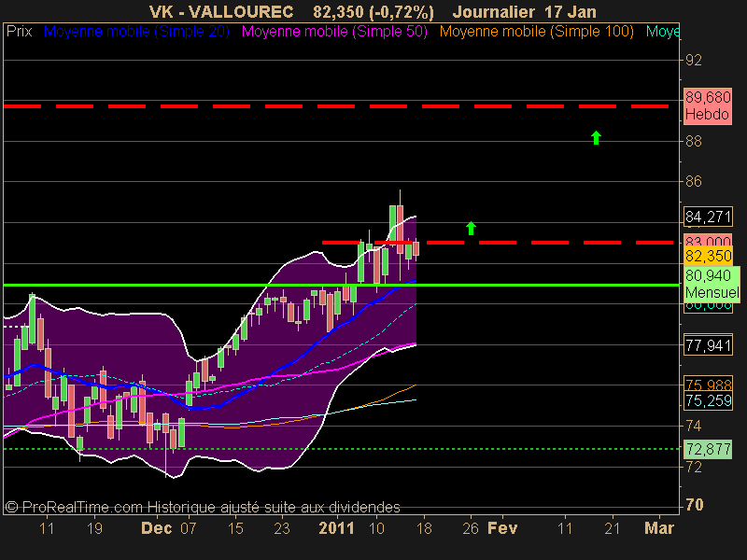Click the lower green arrow near 83

471,228
